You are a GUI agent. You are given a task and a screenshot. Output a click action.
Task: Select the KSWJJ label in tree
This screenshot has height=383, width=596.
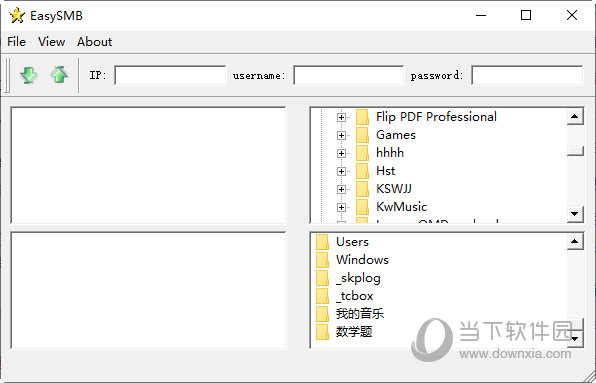tap(394, 189)
